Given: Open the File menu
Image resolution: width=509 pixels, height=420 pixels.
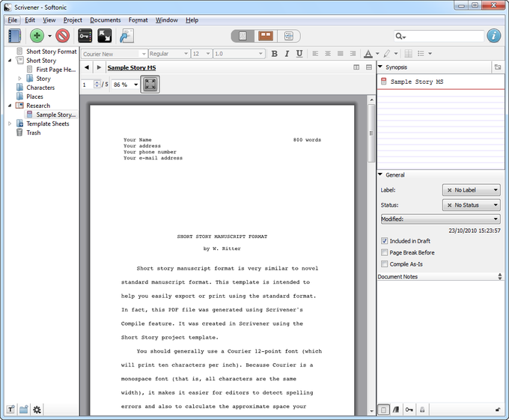Looking at the screenshot, I should 13,20.
